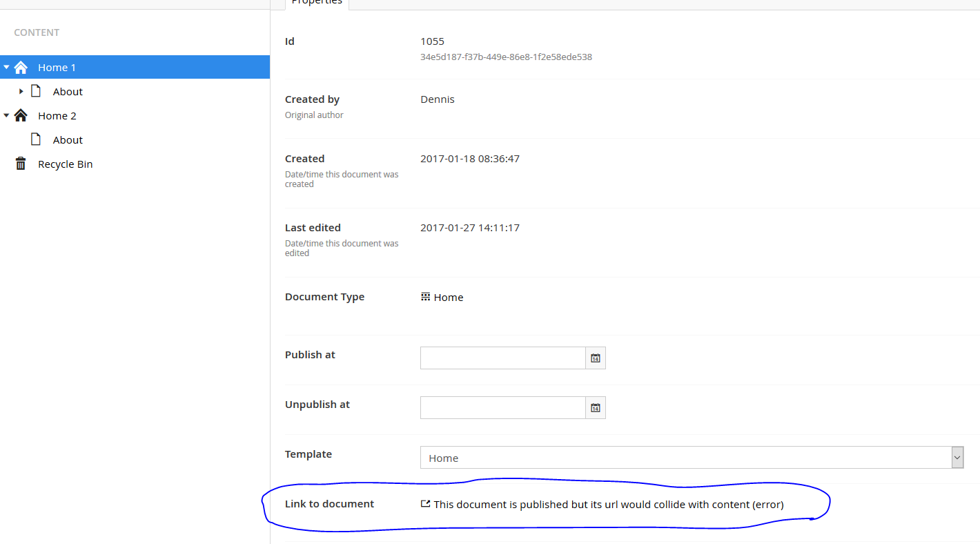Collapse the Home 2 tree node

pyautogui.click(x=6, y=115)
